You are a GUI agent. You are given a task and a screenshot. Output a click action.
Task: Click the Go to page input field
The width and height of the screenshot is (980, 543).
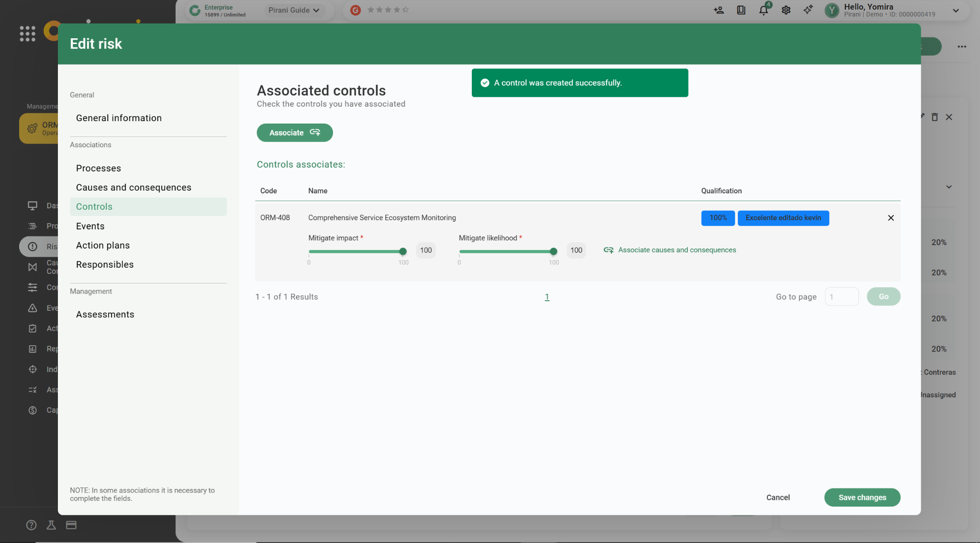[841, 297]
